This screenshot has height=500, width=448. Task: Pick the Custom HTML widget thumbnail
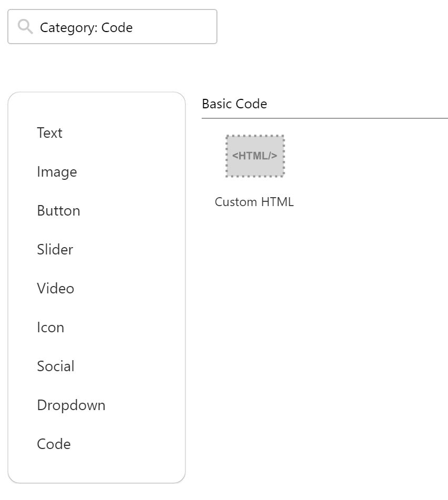coord(255,156)
